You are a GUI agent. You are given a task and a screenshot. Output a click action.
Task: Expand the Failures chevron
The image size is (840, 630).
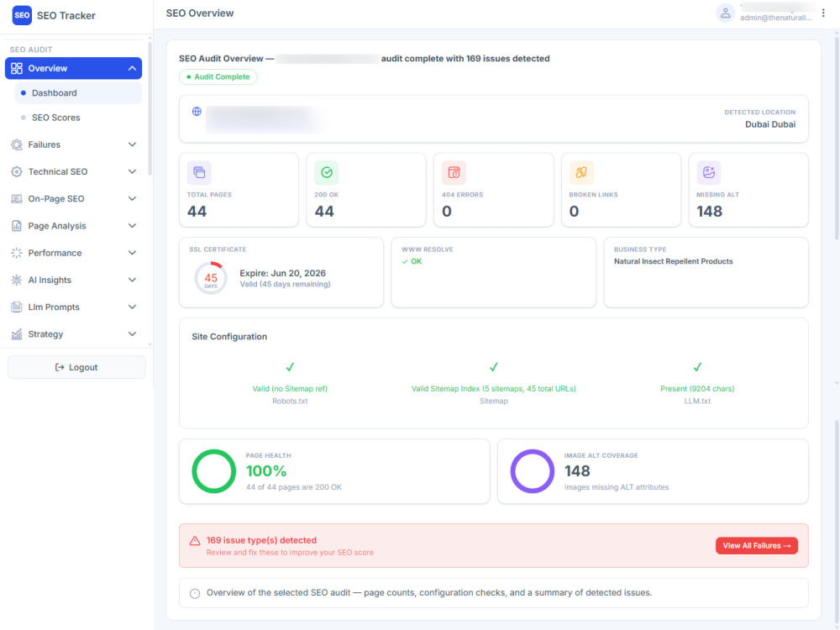[x=133, y=144]
